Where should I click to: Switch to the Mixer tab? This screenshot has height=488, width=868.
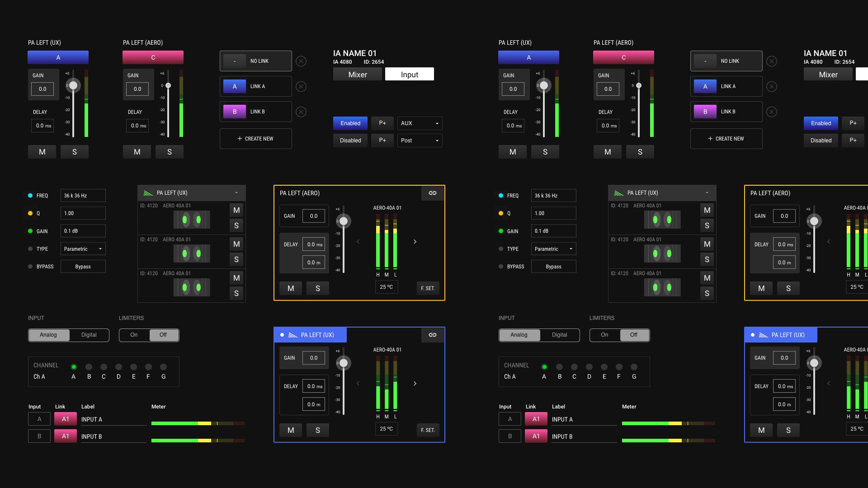(x=358, y=75)
